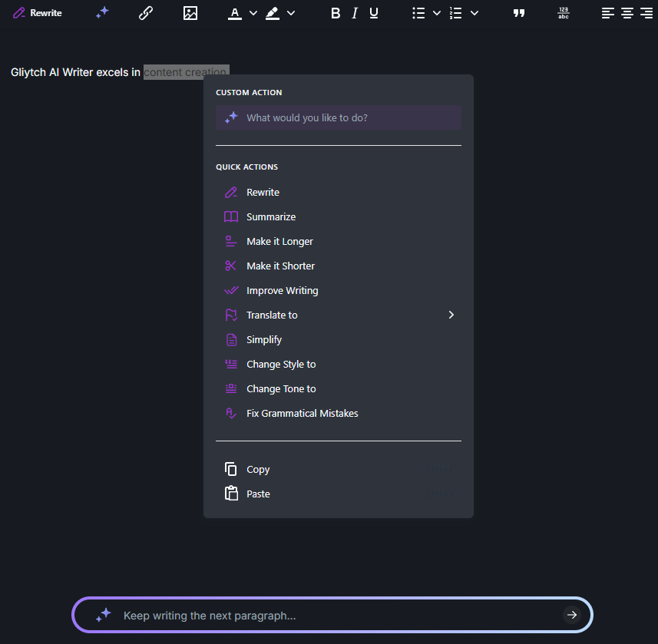Choose Paste from the context menu

pyautogui.click(x=339, y=494)
